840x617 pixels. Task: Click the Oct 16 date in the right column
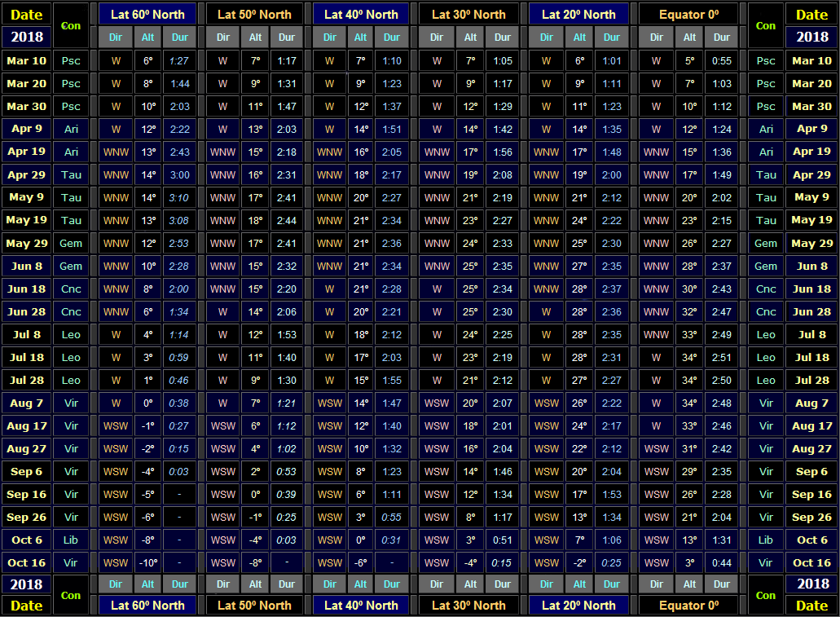click(811, 562)
